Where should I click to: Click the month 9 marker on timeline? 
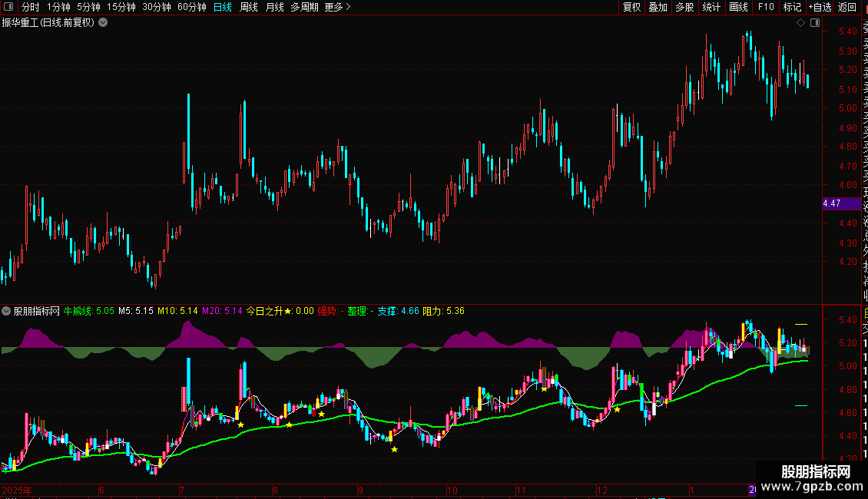click(x=360, y=490)
